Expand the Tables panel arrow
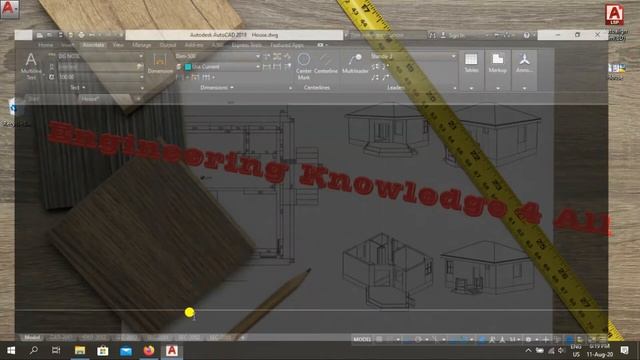 point(471,88)
